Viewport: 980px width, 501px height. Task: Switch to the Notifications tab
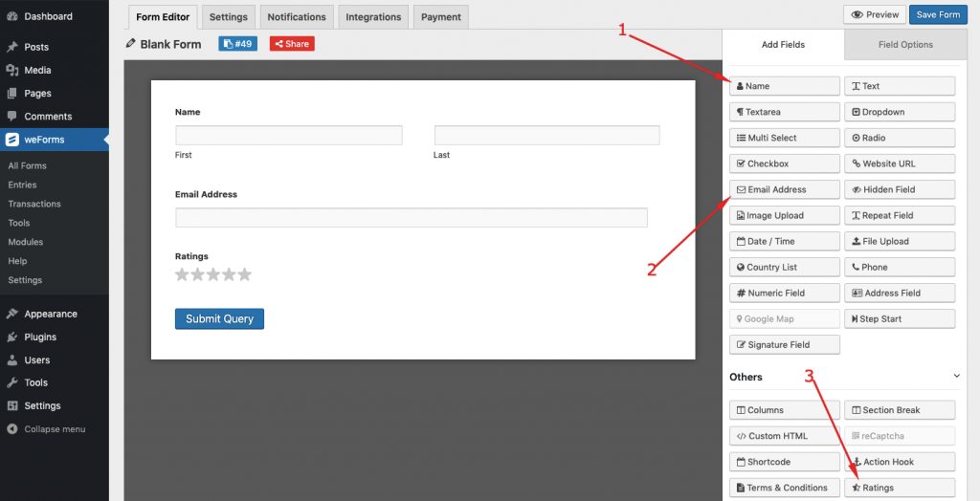[297, 17]
